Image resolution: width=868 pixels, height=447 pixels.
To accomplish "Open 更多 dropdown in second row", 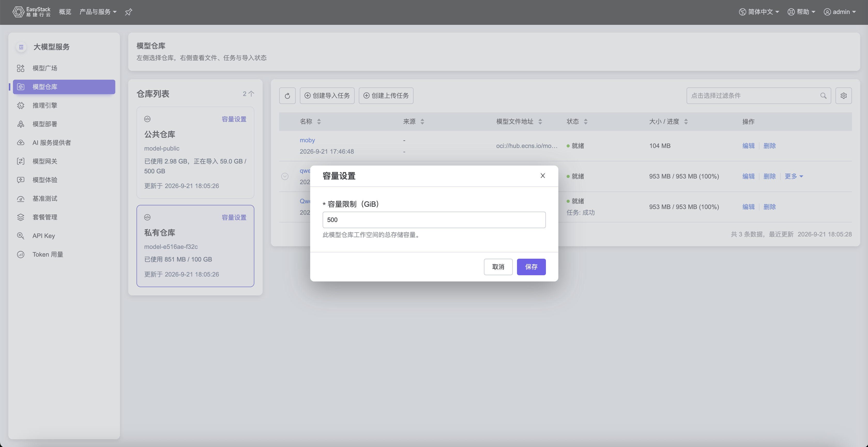I will click(x=794, y=176).
